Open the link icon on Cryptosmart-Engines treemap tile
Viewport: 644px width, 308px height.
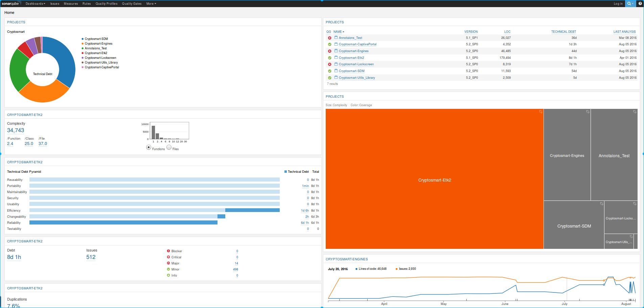click(588, 112)
